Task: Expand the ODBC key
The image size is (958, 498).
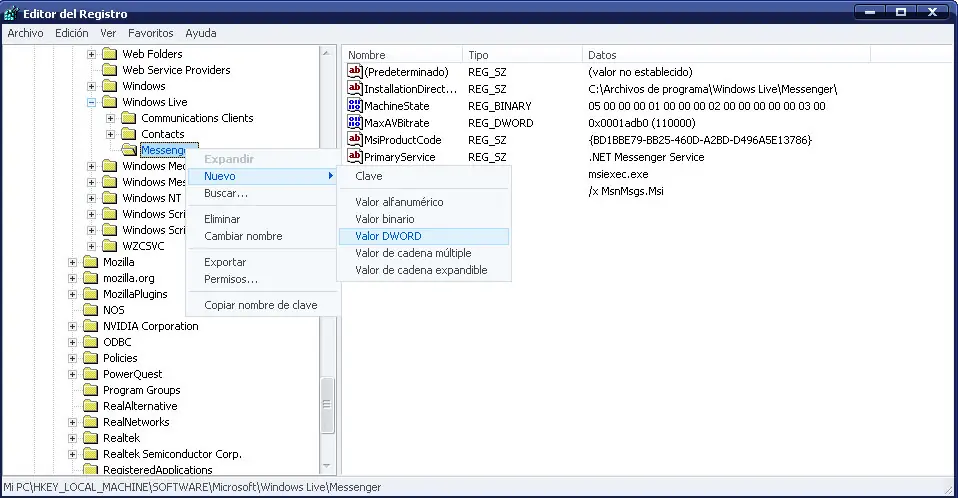Action: 72,342
